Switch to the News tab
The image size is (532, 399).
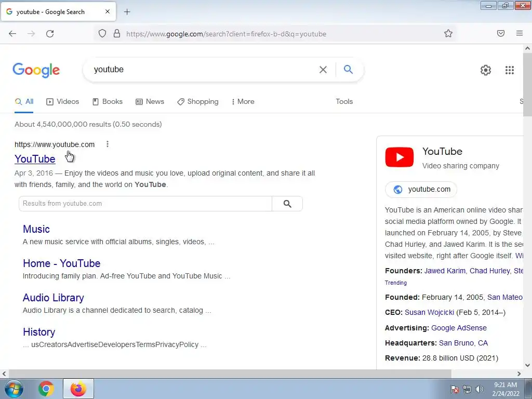tap(150, 102)
